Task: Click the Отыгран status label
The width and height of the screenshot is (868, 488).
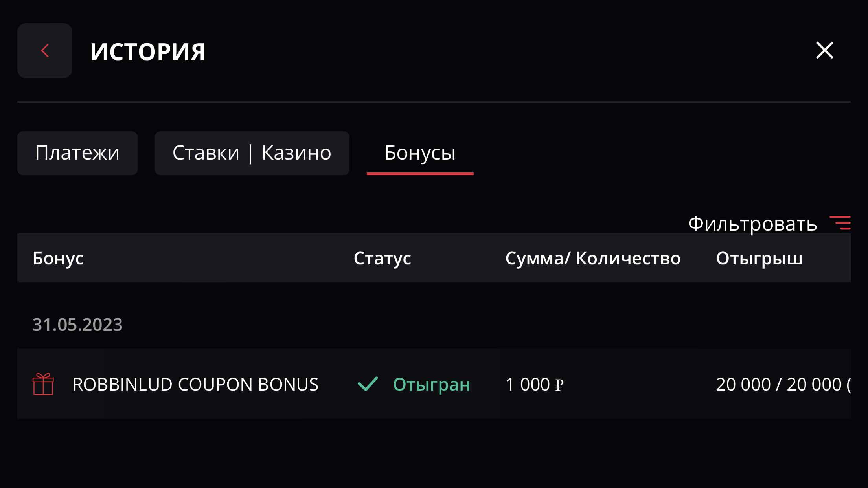Action: [x=432, y=385]
